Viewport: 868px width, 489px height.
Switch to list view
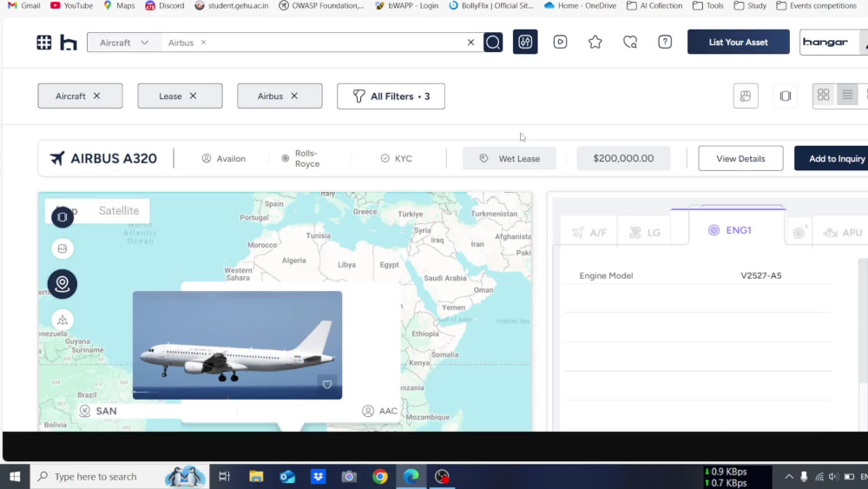pyautogui.click(x=847, y=96)
